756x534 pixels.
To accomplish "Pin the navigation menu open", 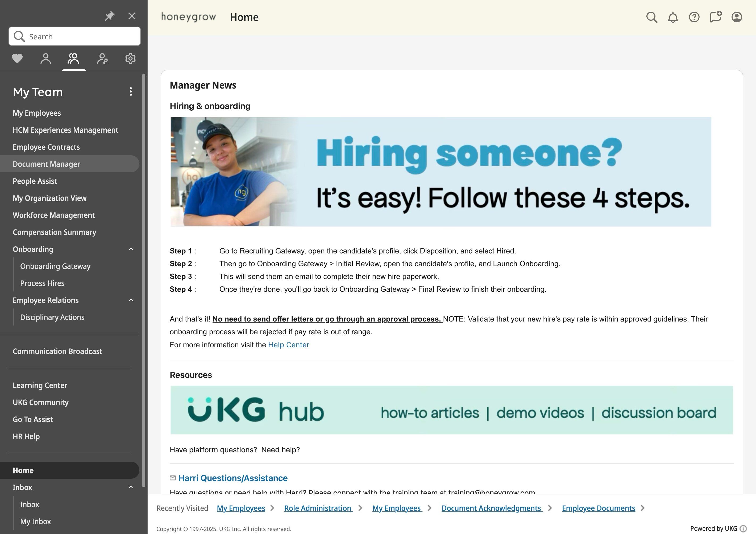I will [x=109, y=16].
